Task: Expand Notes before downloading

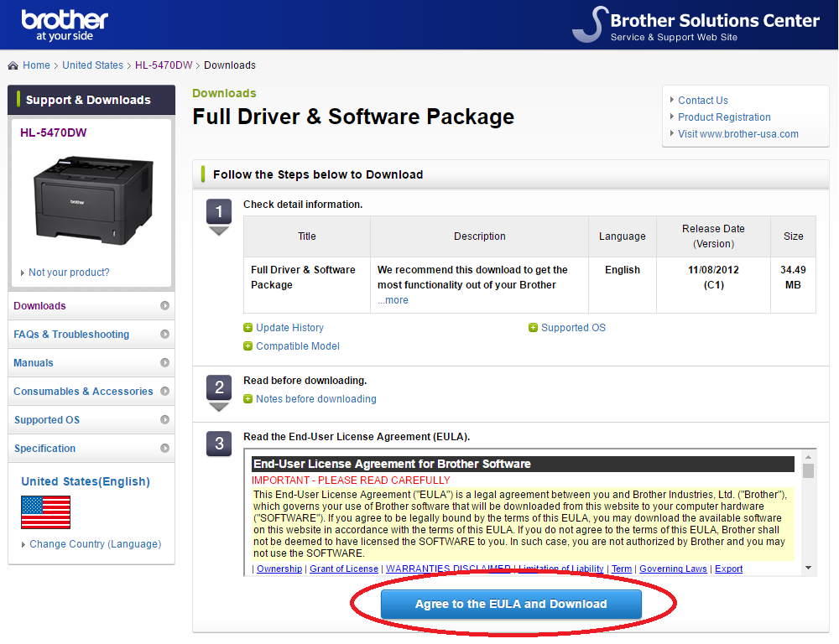Action: (x=315, y=399)
